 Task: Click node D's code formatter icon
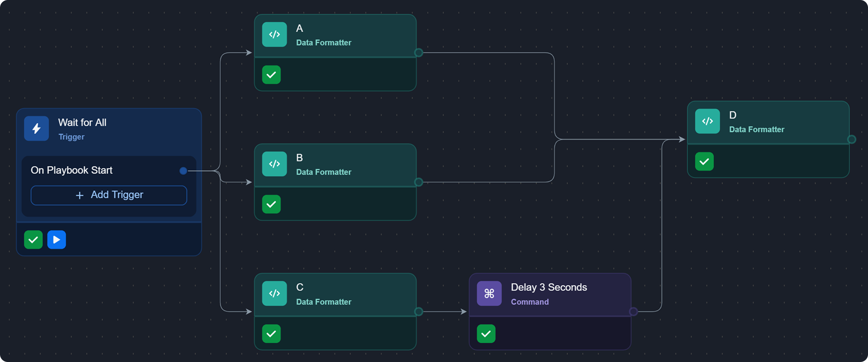(x=707, y=121)
